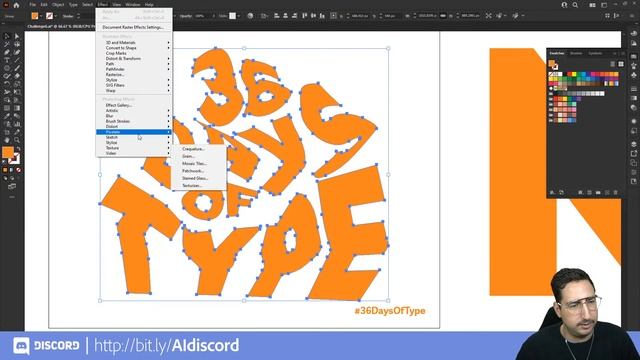Viewport: 640px width, 360px height.
Task: Open fill color dropdown in control bar
Action: coord(41,16)
